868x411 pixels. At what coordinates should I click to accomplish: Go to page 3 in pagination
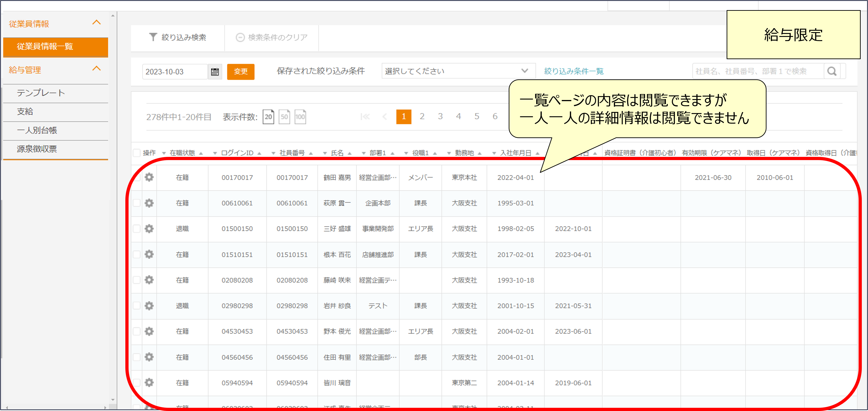pyautogui.click(x=440, y=117)
